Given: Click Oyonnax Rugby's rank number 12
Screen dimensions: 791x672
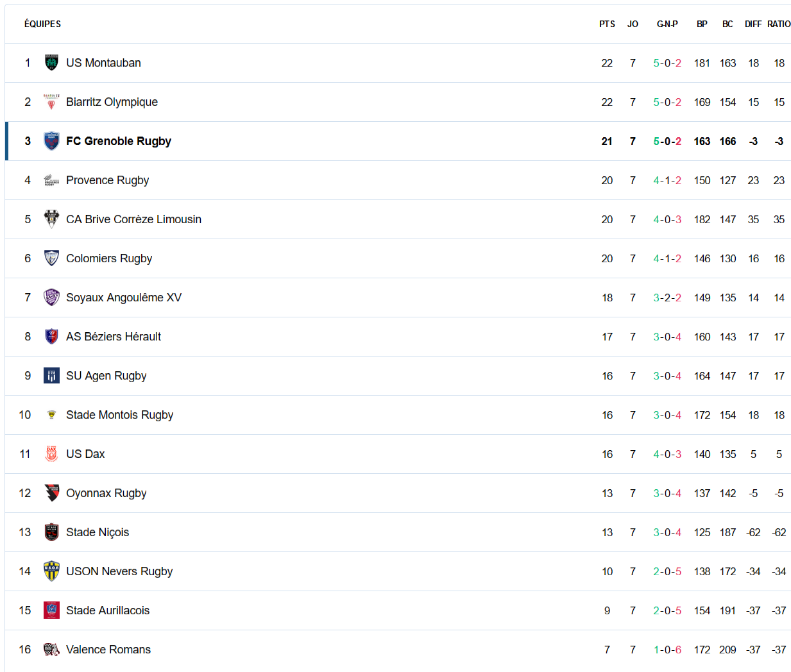Looking at the screenshot, I should coord(25,493).
